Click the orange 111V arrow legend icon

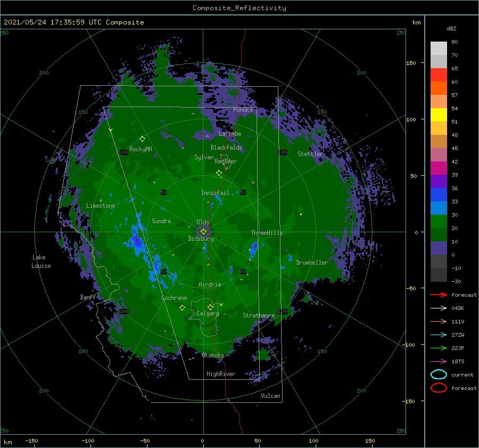tap(439, 321)
